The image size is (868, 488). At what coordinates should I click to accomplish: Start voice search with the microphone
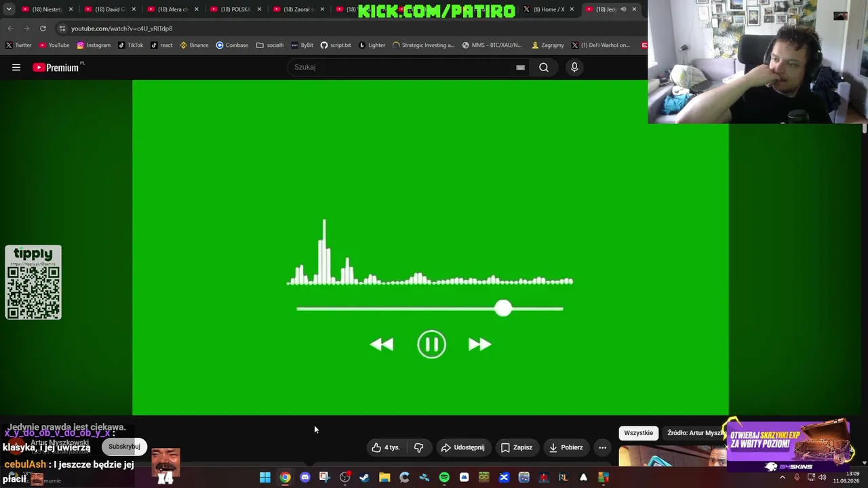tap(574, 67)
